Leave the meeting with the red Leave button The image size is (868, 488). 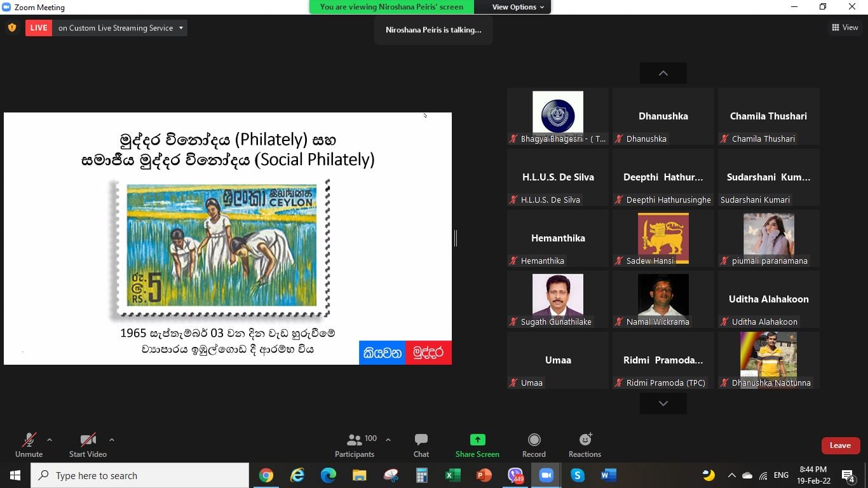[840, 445]
